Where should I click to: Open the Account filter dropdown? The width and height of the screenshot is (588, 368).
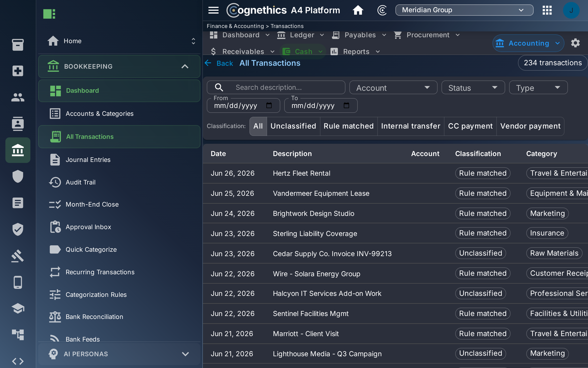click(393, 88)
